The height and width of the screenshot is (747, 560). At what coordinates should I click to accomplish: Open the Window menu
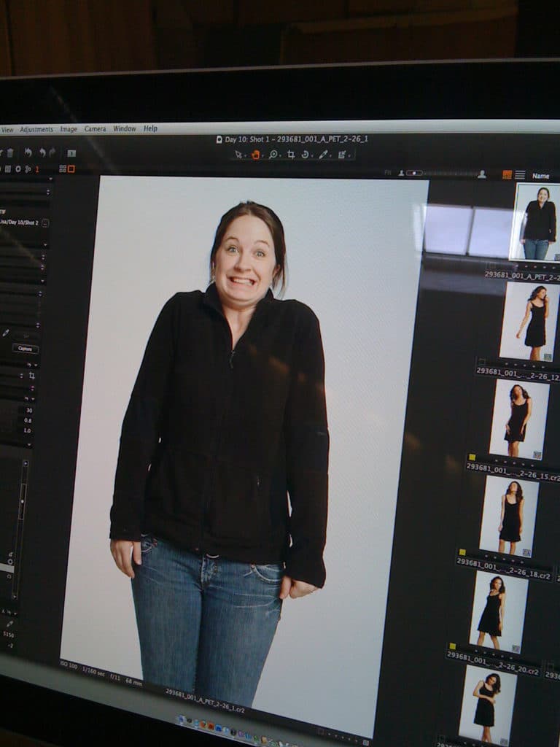(125, 128)
